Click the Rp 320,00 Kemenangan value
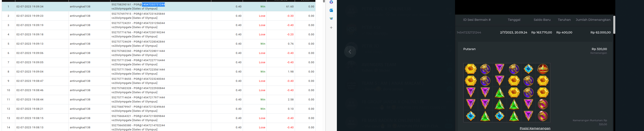 (599, 49)
